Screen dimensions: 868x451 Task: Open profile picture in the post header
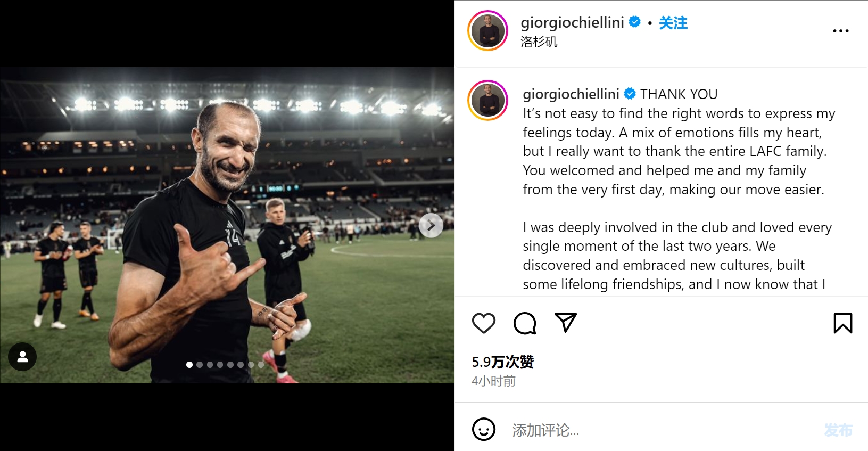tap(487, 31)
